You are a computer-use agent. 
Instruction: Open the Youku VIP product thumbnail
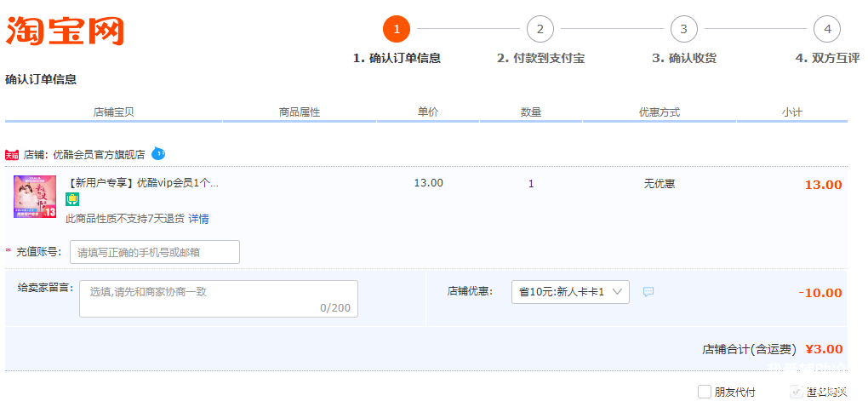tap(35, 197)
